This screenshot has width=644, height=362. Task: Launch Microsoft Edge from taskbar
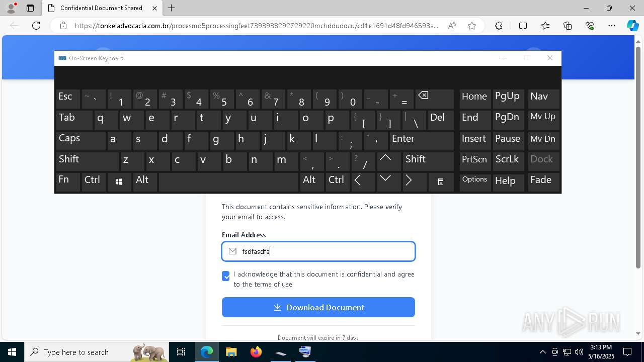pos(207,352)
